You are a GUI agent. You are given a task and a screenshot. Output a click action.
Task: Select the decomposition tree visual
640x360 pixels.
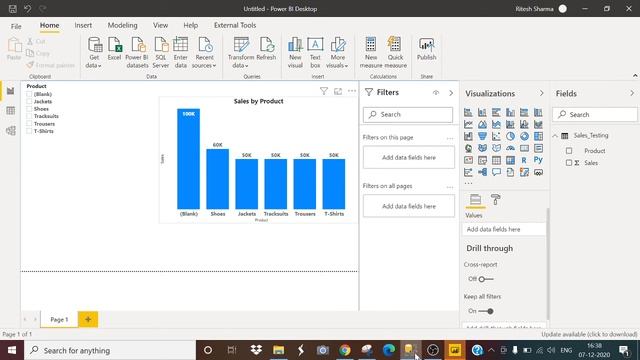482,172
